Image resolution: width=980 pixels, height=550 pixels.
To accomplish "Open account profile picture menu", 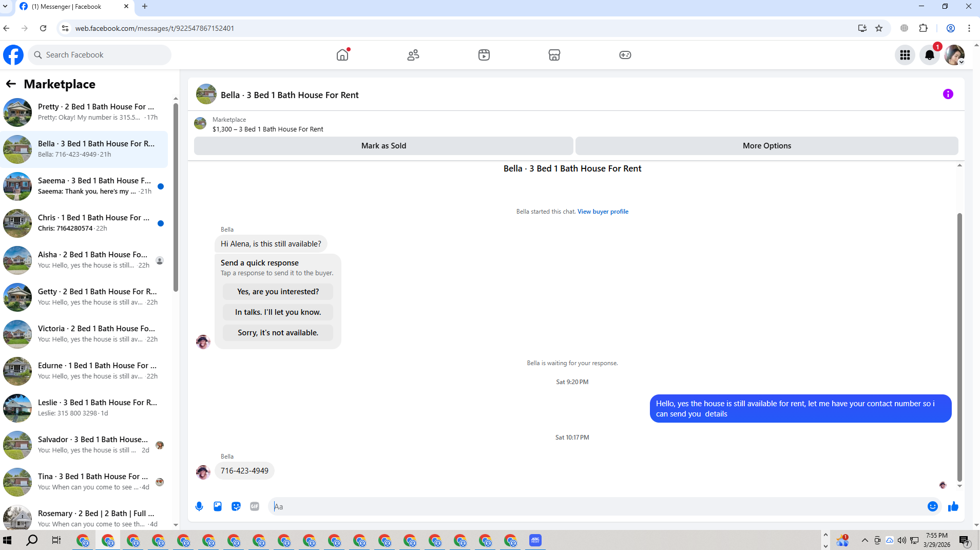I will (x=954, y=55).
